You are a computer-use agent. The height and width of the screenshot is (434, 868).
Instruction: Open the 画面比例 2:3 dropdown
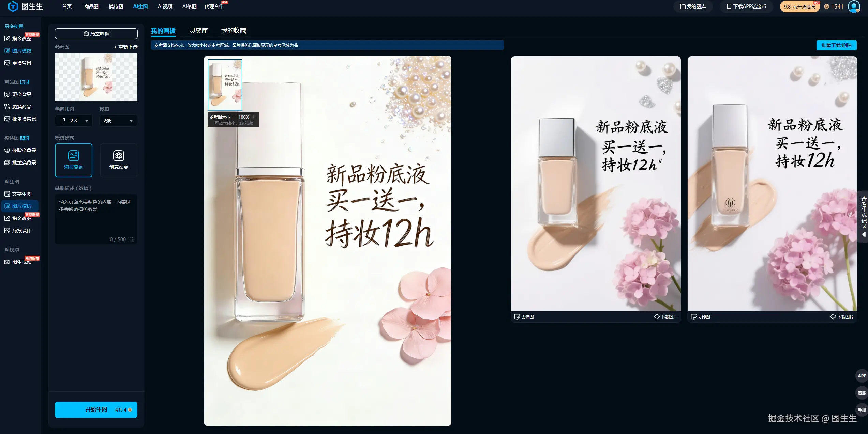tap(74, 121)
